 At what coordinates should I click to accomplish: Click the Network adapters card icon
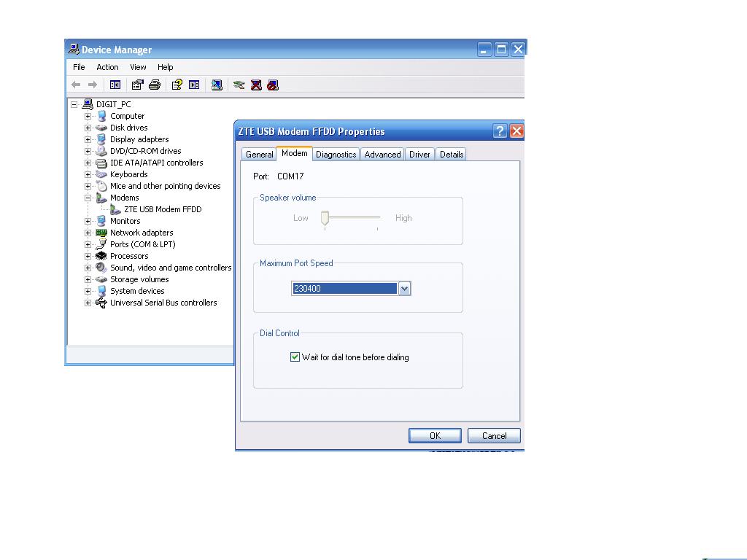coord(101,233)
